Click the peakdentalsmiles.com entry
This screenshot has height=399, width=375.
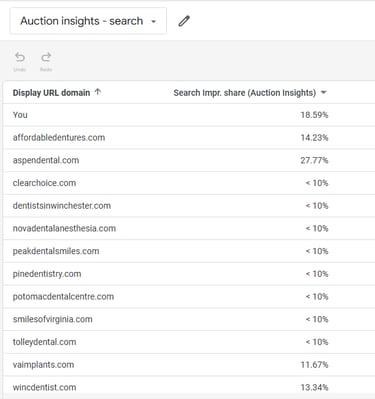(x=56, y=251)
